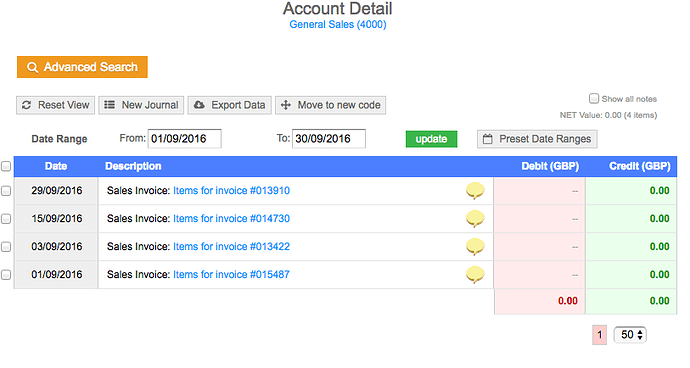Enable the Show all notes checkbox
The width and height of the screenshot is (690, 368).
(594, 98)
